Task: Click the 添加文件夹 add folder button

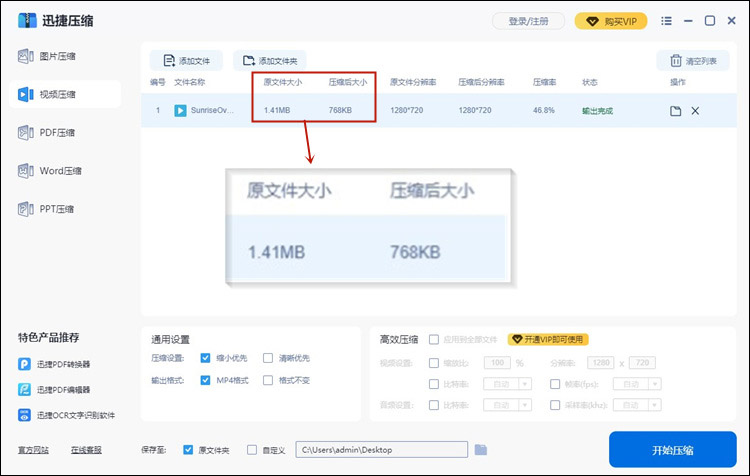Action: [270, 61]
